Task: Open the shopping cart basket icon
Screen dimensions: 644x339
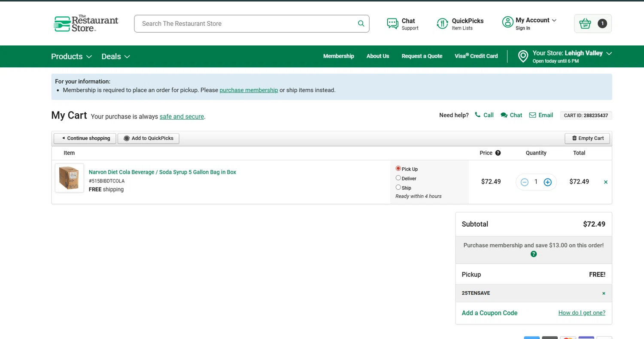Action: point(592,24)
